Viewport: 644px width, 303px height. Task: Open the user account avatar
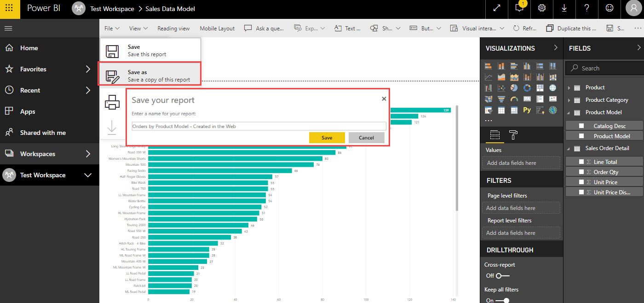[634, 8]
